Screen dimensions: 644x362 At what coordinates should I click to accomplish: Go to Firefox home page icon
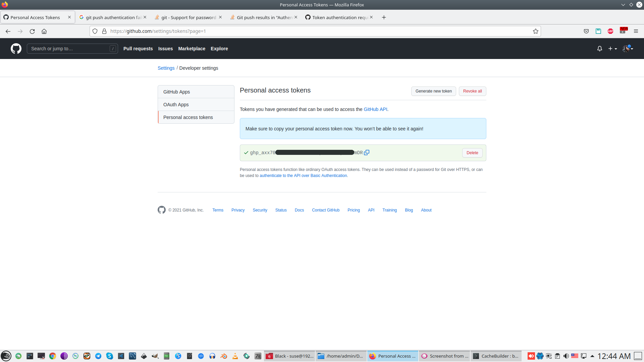pyautogui.click(x=44, y=31)
